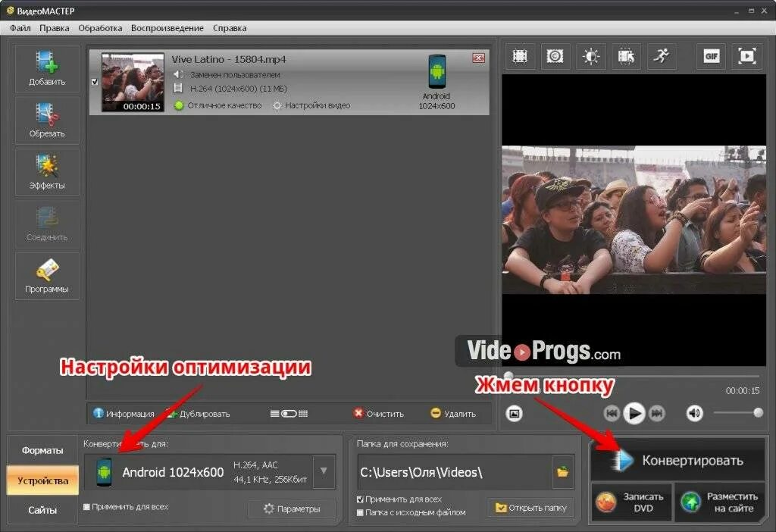Viewport: 776px width, 532px height.
Task: Uncheck the Vive Latino file checkbox
Action: tap(95, 82)
